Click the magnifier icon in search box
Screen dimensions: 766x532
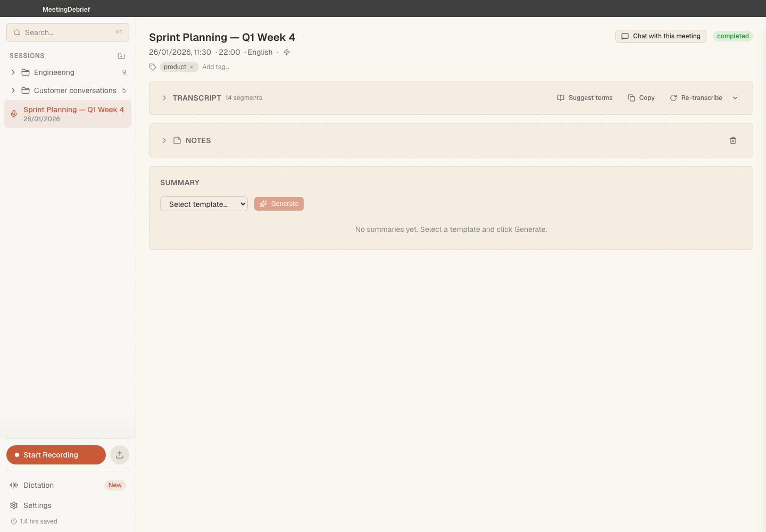[17, 32]
